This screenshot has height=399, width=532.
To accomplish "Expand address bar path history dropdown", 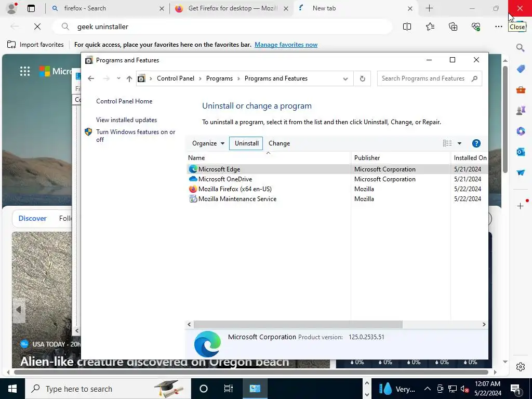I will click(x=345, y=79).
